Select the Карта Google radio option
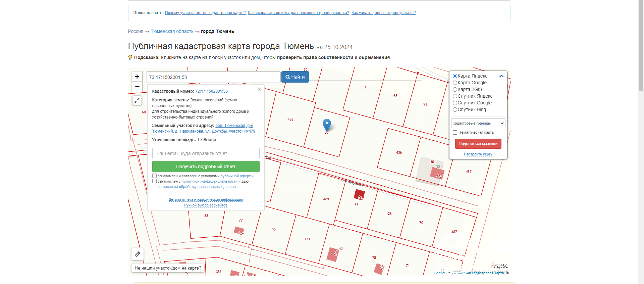 pos(455,83)
